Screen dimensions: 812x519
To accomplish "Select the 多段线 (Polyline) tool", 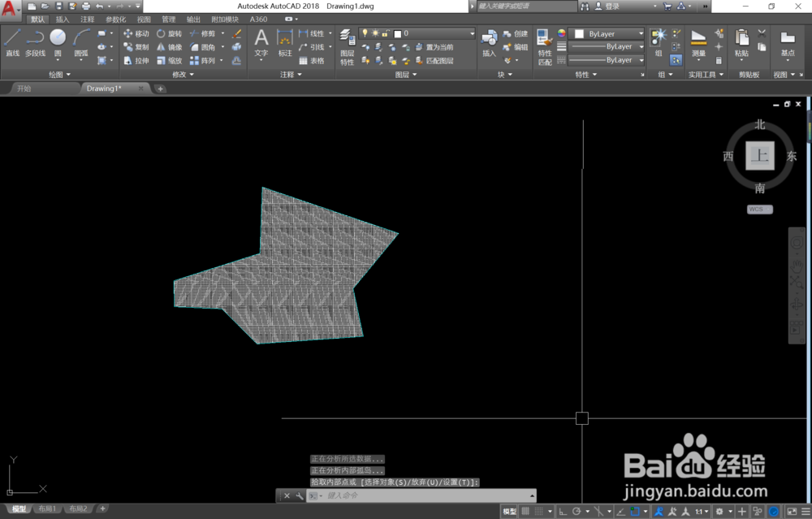I will coord(35,42).
